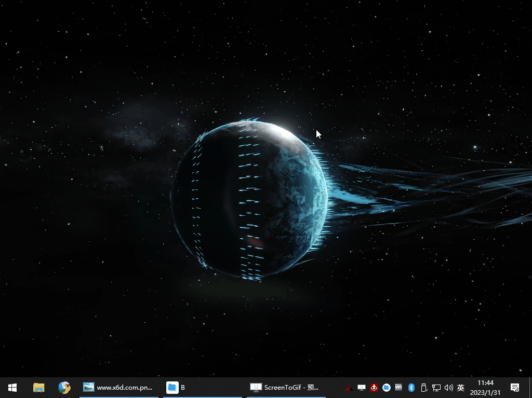Open the ScreenToGif monitor tray icon

362,388
